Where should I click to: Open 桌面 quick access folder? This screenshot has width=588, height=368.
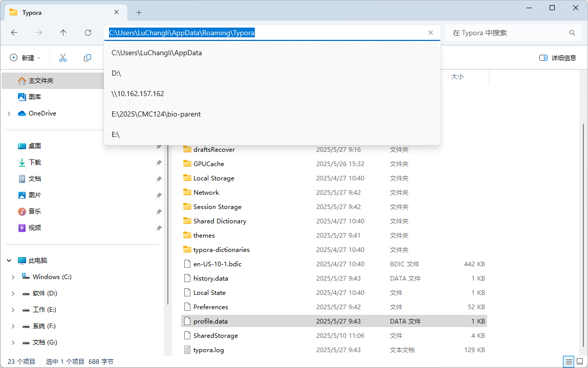pyautogui.click(x=35, y=146)
